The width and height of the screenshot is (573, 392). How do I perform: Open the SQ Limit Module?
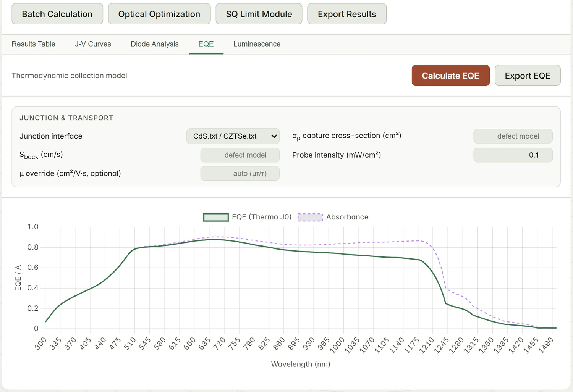point(259,14)
